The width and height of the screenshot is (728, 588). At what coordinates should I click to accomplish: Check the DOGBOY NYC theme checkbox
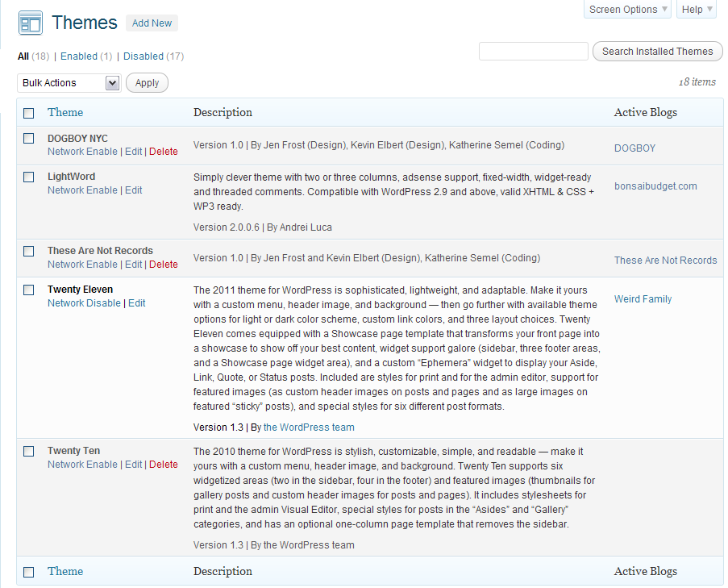pyautogui.click(x=29, y=139)
